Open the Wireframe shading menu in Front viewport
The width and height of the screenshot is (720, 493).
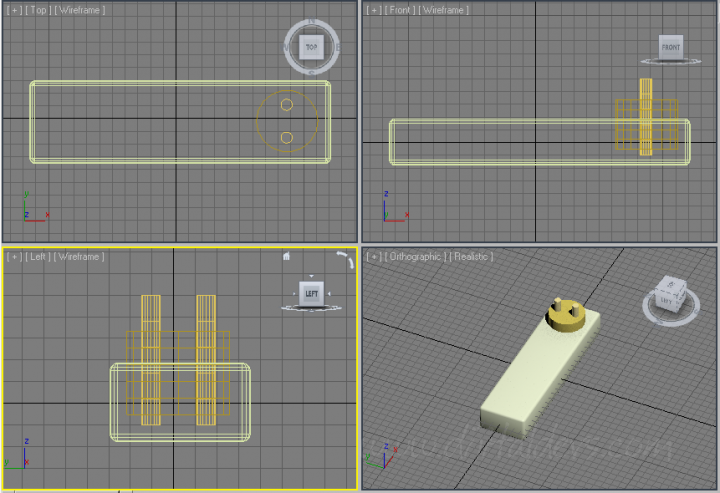[443, 10]
